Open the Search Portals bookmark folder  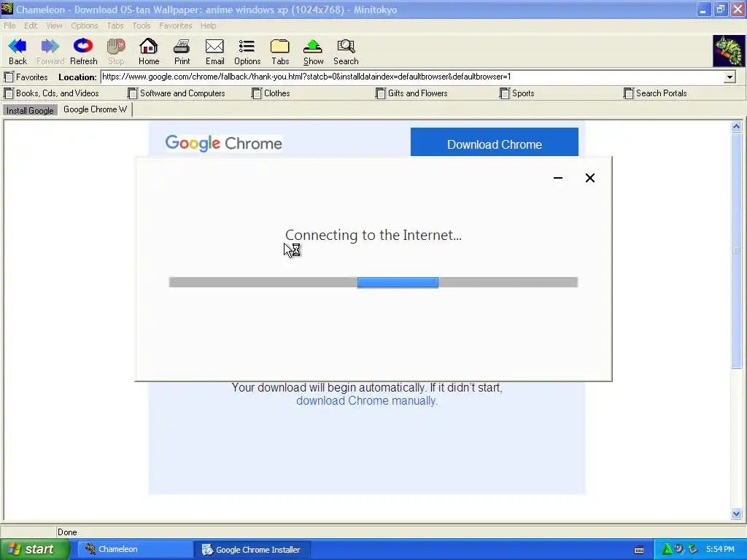click(x=655, y=93)
